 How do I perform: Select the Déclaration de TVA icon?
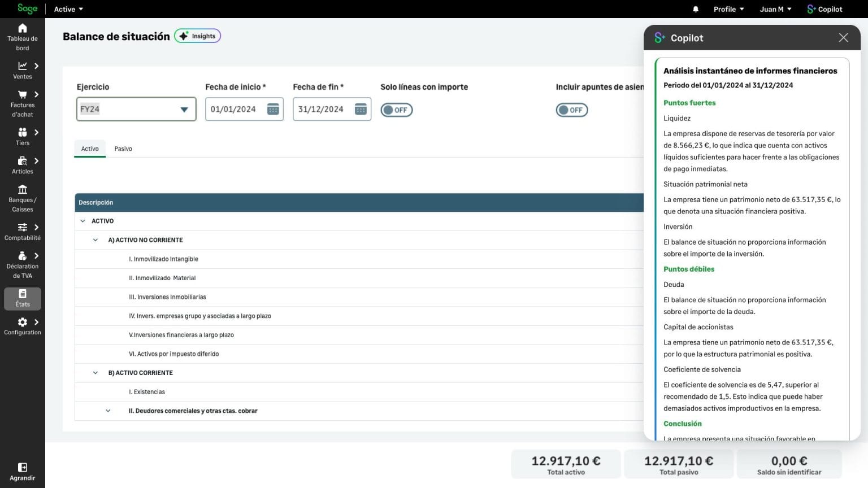[x=23, y=256]
